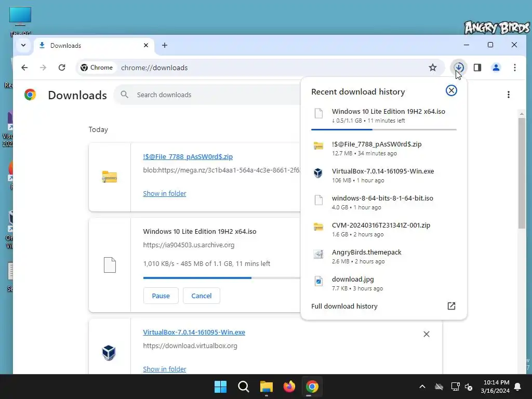Click the VirtualBox icon on downloads page
The width and height of the screenshot is (532, 399).
(109, 353)
